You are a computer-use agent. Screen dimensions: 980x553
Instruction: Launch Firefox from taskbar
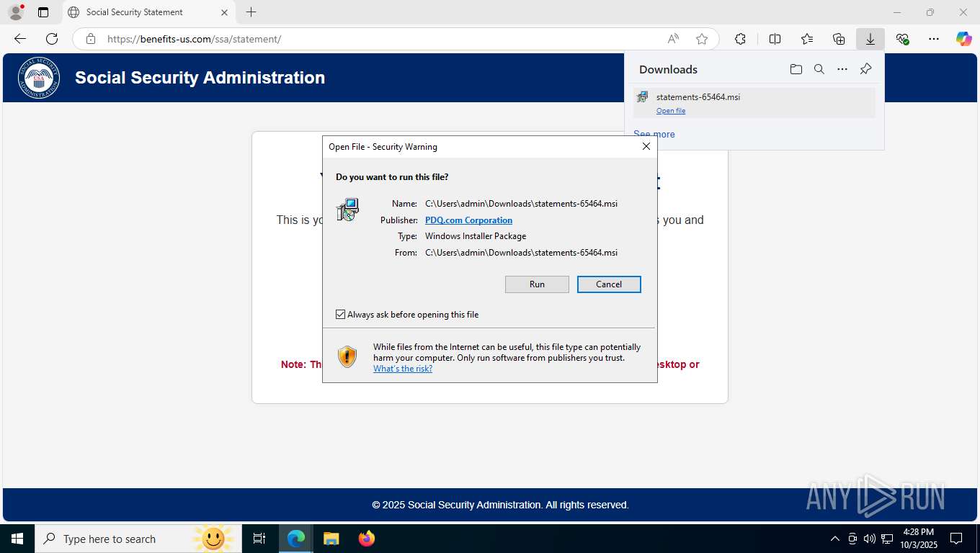367,539
